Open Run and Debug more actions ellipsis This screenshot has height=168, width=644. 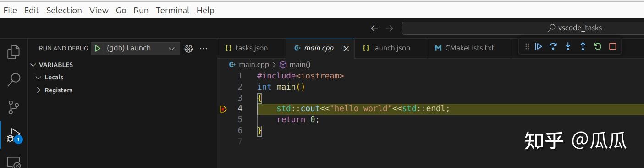coord(204,48)
